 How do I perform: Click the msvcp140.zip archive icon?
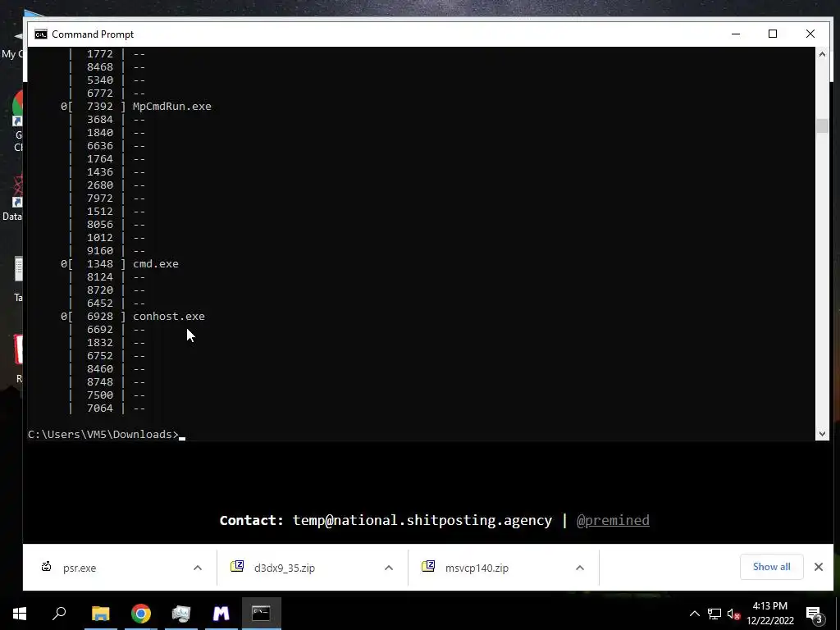point(428,566)
